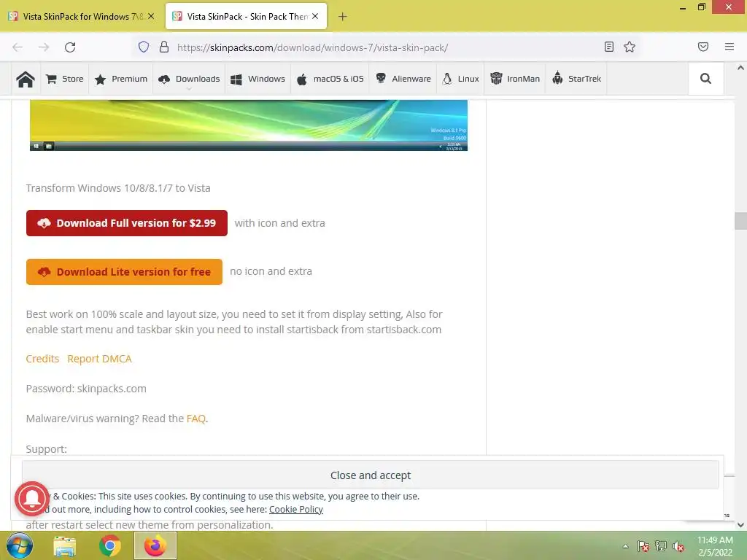Open the Store menu item
This screenshot has height=560, width=747.
(65, 79)
